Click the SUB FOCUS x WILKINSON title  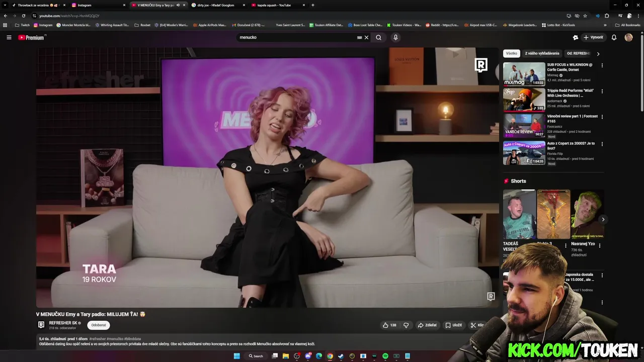click(x=570, y=67)
